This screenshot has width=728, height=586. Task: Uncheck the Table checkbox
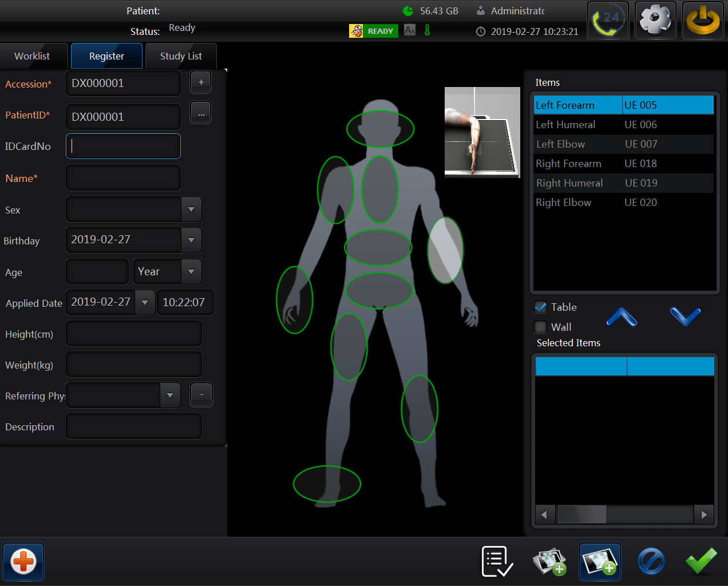click(540, 307)
